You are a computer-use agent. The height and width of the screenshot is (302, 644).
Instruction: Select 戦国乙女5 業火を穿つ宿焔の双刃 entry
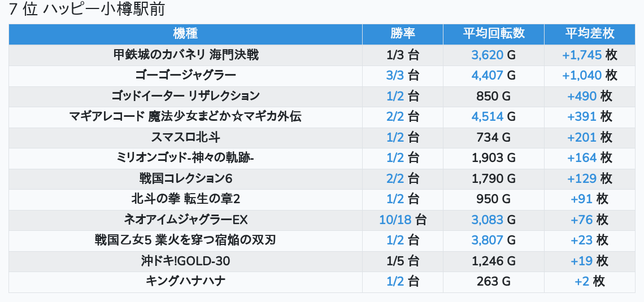(186, 240)
